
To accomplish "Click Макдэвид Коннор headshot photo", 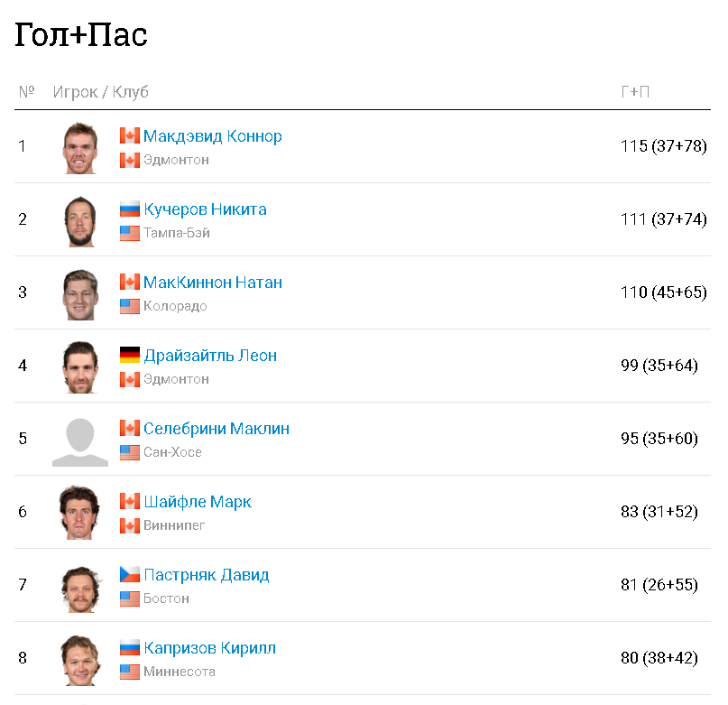I will [79, 147].
